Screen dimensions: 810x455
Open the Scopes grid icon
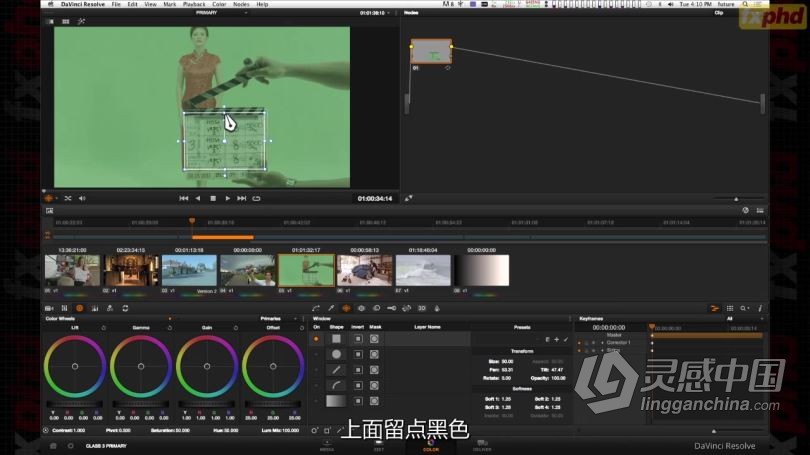click(730, 308)
